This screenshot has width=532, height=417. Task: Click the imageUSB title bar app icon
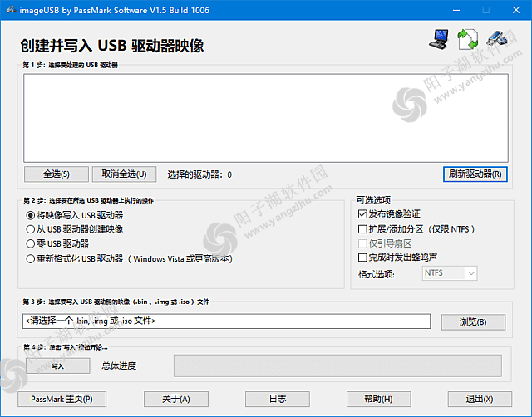pyautogui.click(x=11, y=10)
